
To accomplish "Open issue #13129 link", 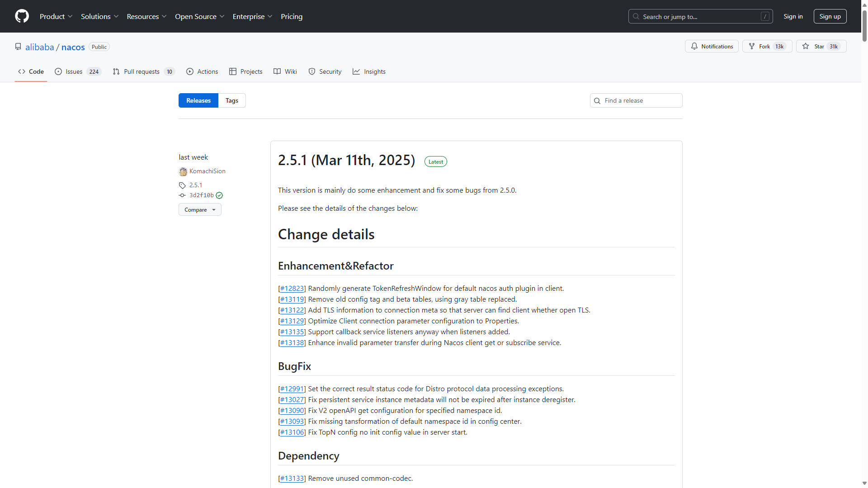I will (292, 321).
